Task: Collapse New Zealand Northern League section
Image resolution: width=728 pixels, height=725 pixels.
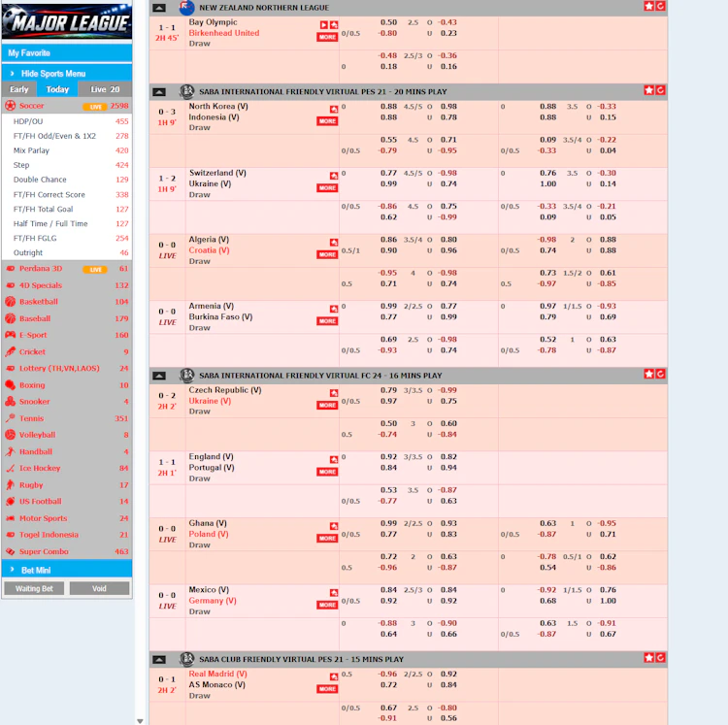Action: [159, 8]
